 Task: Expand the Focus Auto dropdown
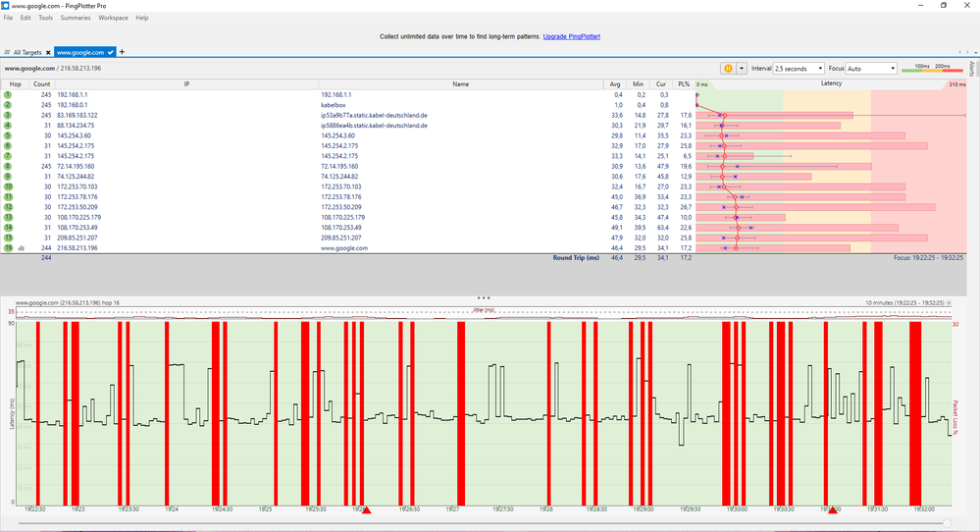pos(871,69)
